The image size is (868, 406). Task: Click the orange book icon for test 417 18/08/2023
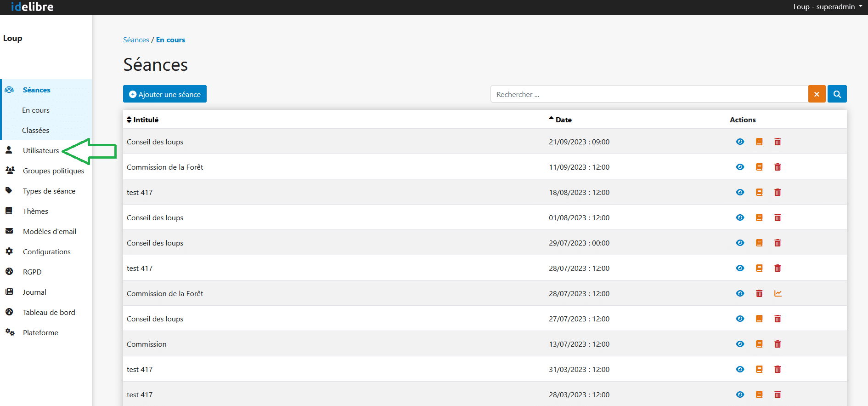tap(759, 192)
